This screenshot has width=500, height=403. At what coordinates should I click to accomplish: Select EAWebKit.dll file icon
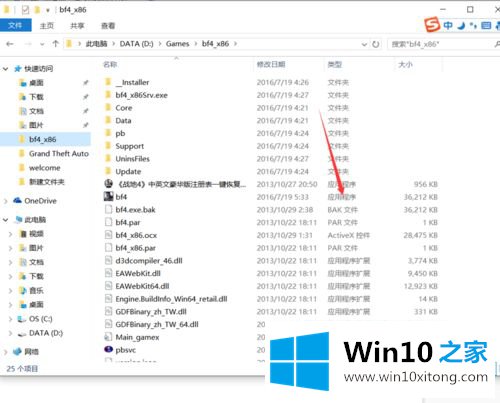[x=108, y=273]
